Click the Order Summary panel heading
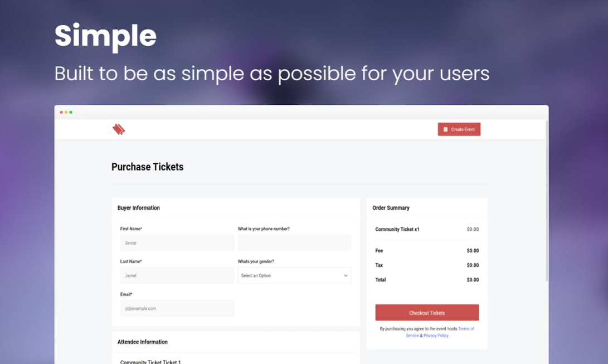 coord(391,208)
